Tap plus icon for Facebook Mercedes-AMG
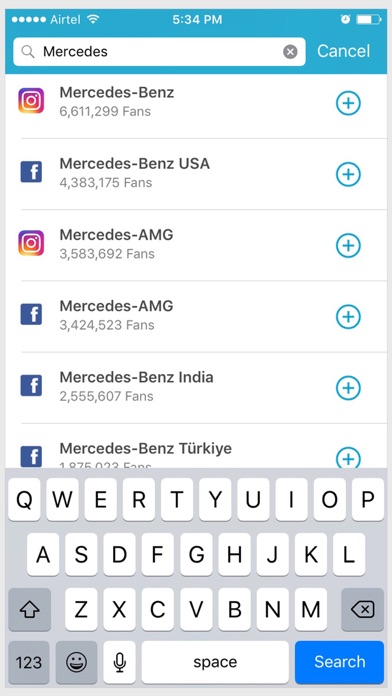Image resolution: width=392 pixels, height=696 pixels. [x=348, y=316]
